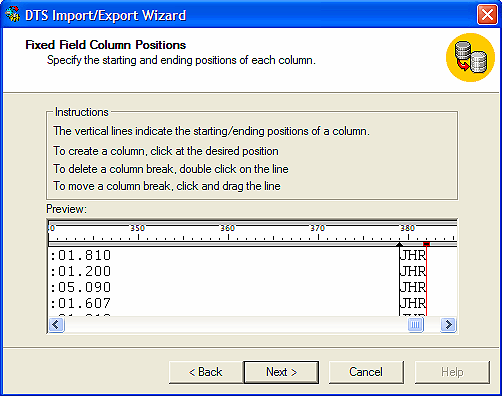
Task: Close the DTS Import/Export Wizard window
Action: (x=487, y=15)
